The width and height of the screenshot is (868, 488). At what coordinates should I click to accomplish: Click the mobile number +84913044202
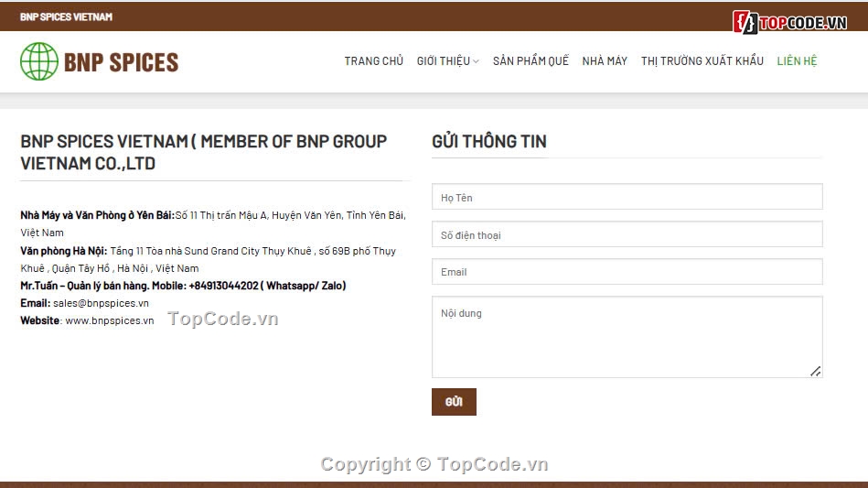224,286
